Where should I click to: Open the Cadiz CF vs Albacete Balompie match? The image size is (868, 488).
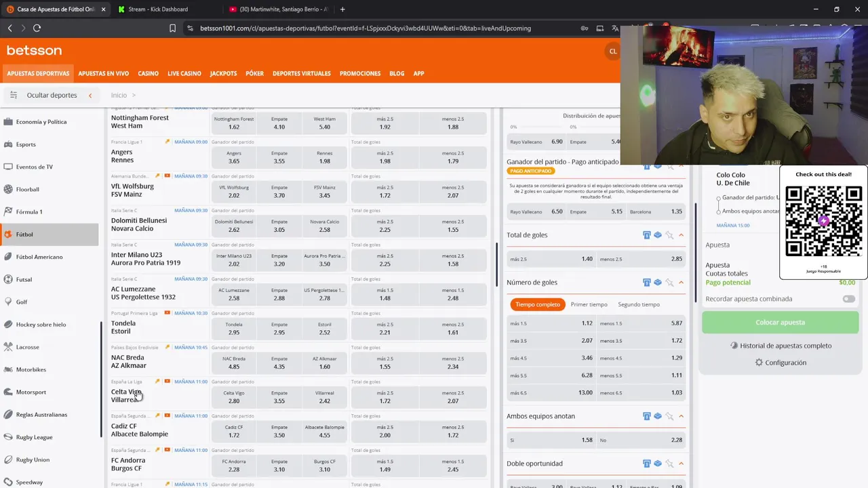140,430
